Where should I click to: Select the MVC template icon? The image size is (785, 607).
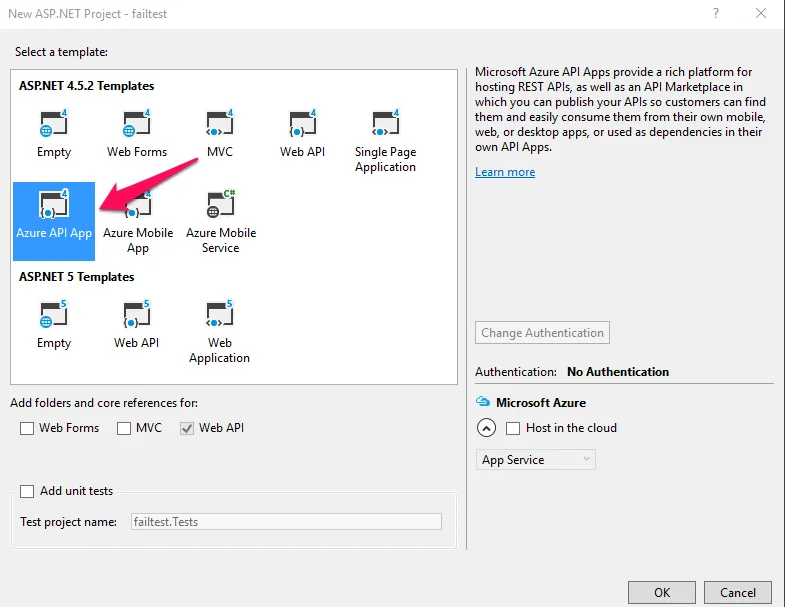pos(220,123)
